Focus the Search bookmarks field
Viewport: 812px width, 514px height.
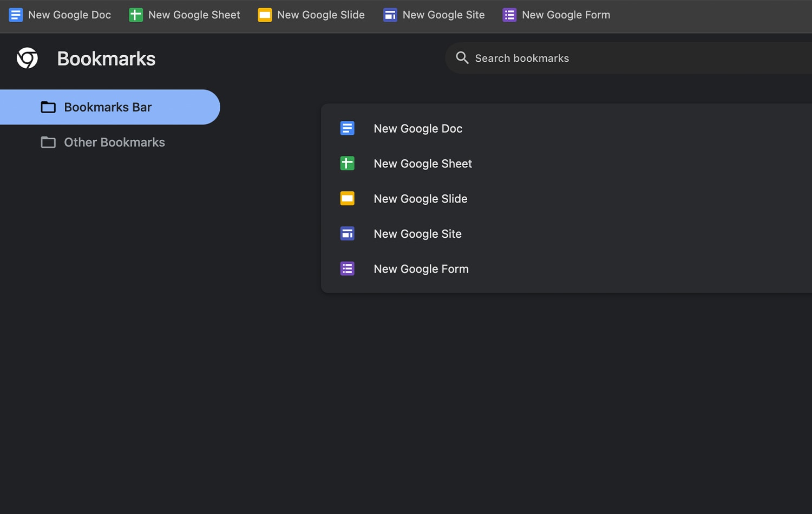coord(628,58)
